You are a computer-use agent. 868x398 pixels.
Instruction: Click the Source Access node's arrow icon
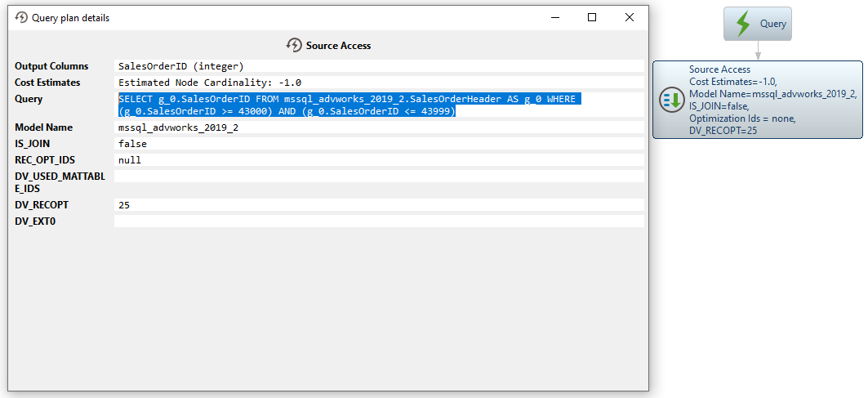click(673, 101)
